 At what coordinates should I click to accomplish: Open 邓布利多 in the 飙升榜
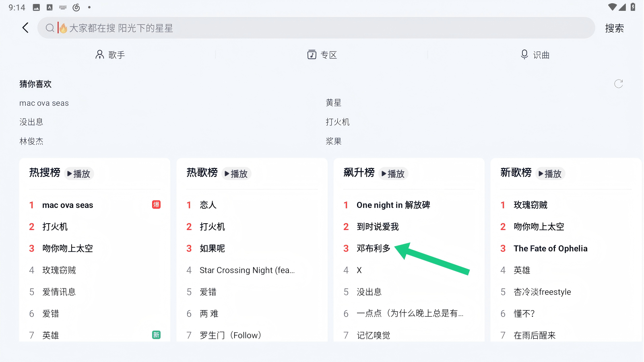pos(374,249)
